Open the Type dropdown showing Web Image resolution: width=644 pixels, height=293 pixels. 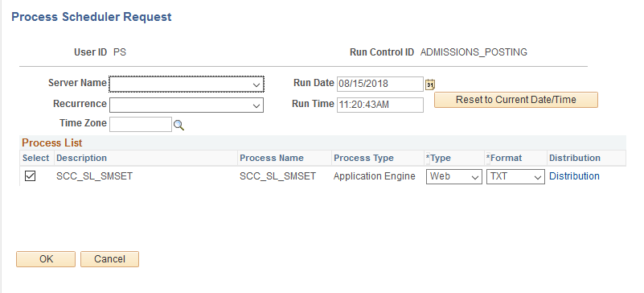point(453,177)
